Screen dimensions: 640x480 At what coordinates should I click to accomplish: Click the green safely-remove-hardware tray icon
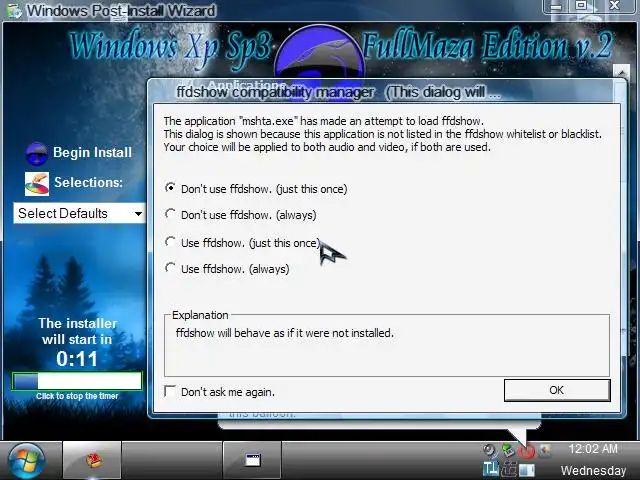508,450
